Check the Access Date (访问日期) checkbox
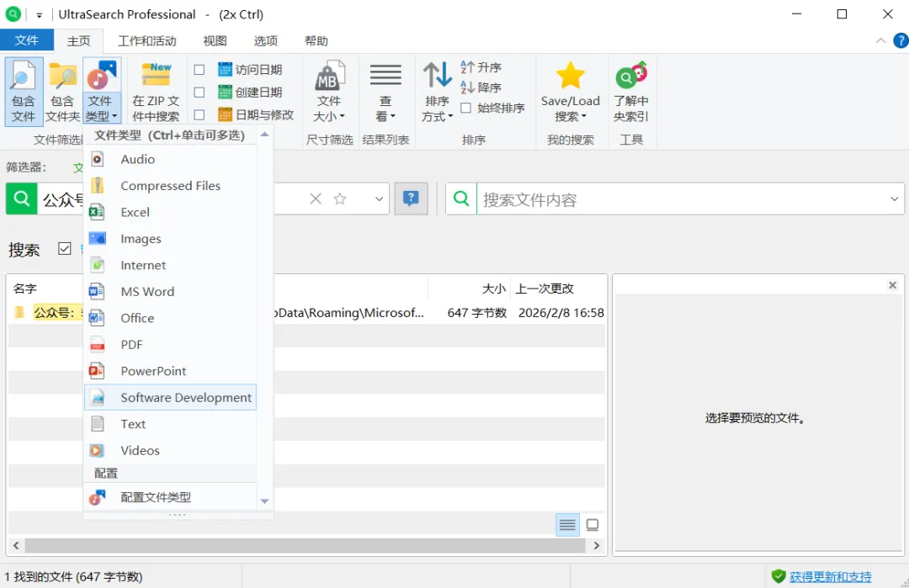The image size is (909, 588). (x=199, y=70)
